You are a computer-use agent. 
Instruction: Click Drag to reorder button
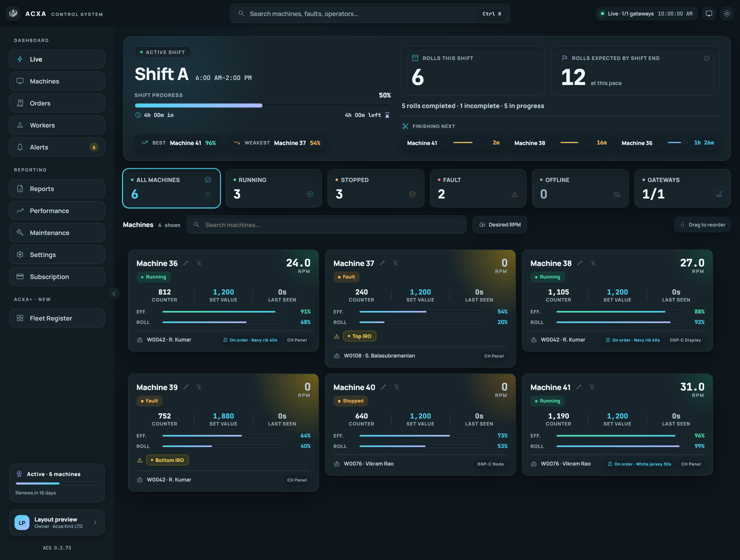[702, 225]
